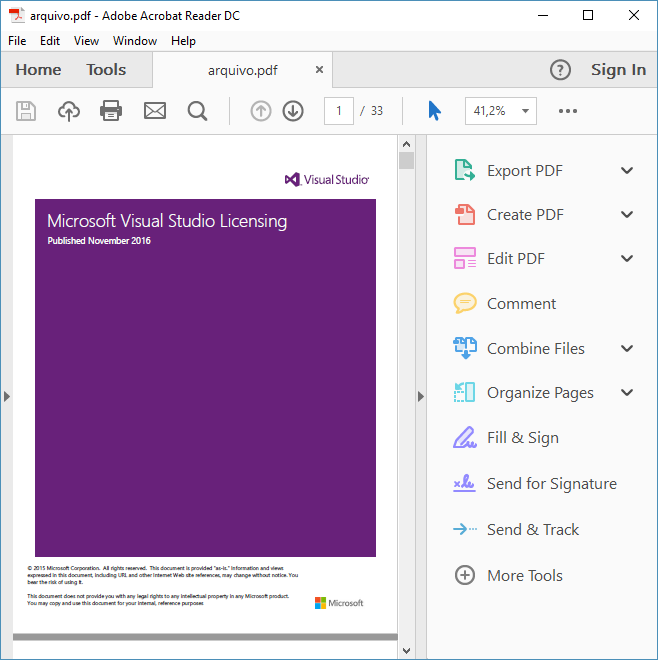Click the Help question mark icon
This screenshot has width=658, height=660.
coord(560,70)
